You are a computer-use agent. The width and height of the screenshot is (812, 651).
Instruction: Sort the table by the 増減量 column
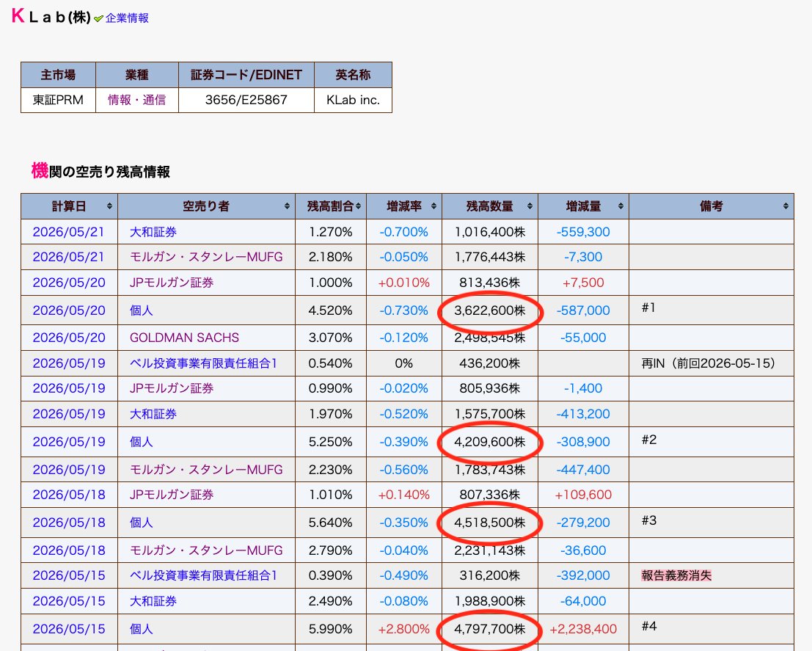(621, 206)
